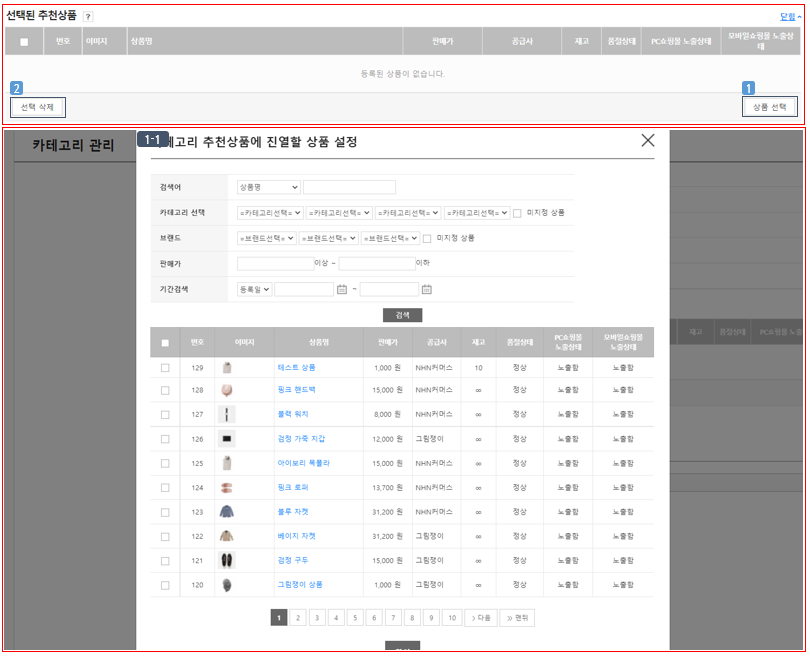Check 미지정 상품 in the 브랜드 row
This screenshot has height=657, width=810.
coord(427,239)
